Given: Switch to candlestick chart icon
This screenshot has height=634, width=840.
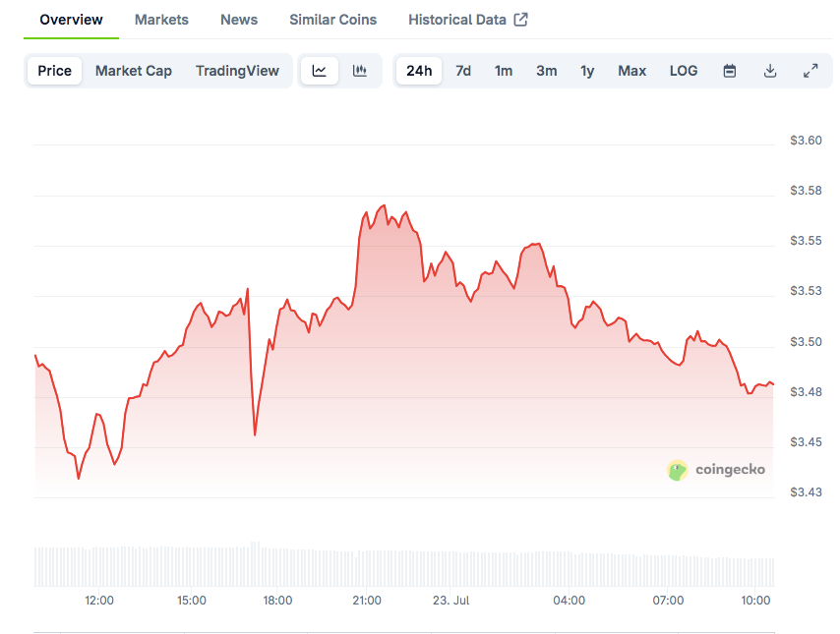Looking at the screenshot, I should (x=359, y=71).
